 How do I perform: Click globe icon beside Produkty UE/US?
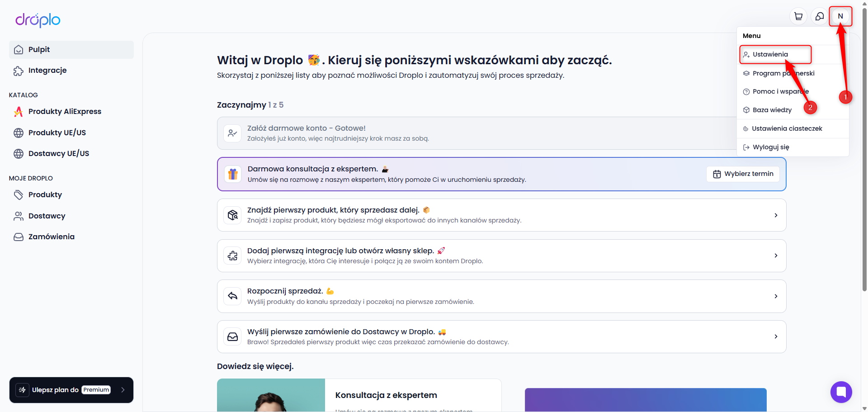point(19,133)
